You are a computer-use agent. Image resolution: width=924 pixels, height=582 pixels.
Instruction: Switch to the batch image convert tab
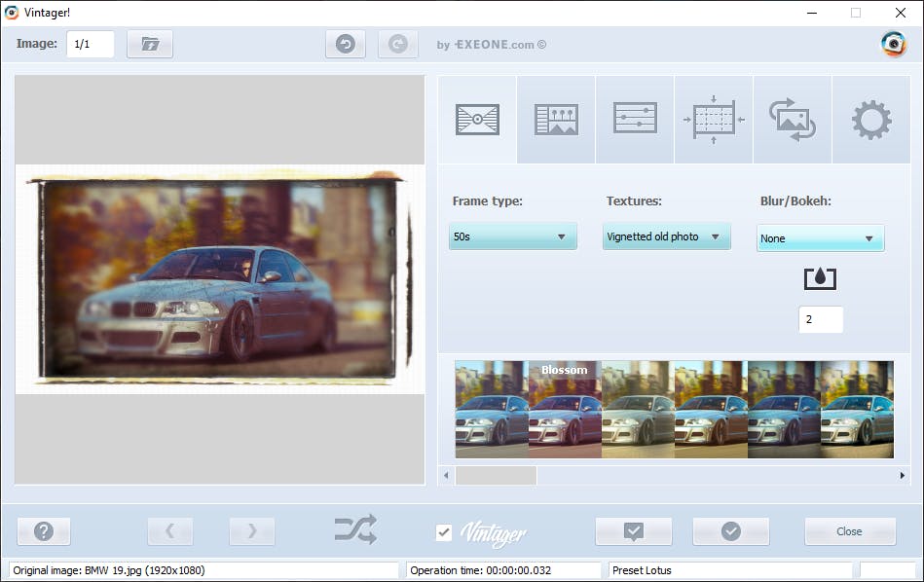792,120
